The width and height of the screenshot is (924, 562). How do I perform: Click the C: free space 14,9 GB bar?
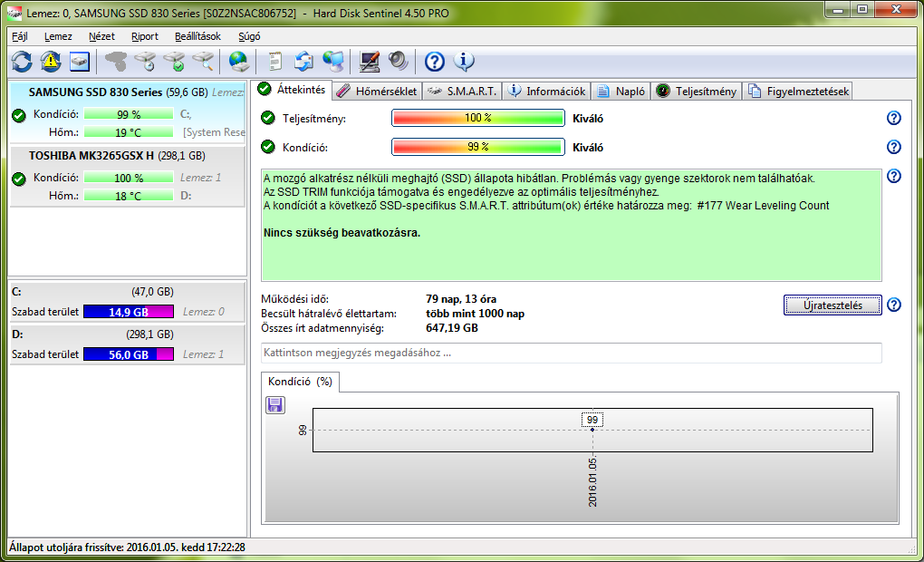click(x=129, y=312)
